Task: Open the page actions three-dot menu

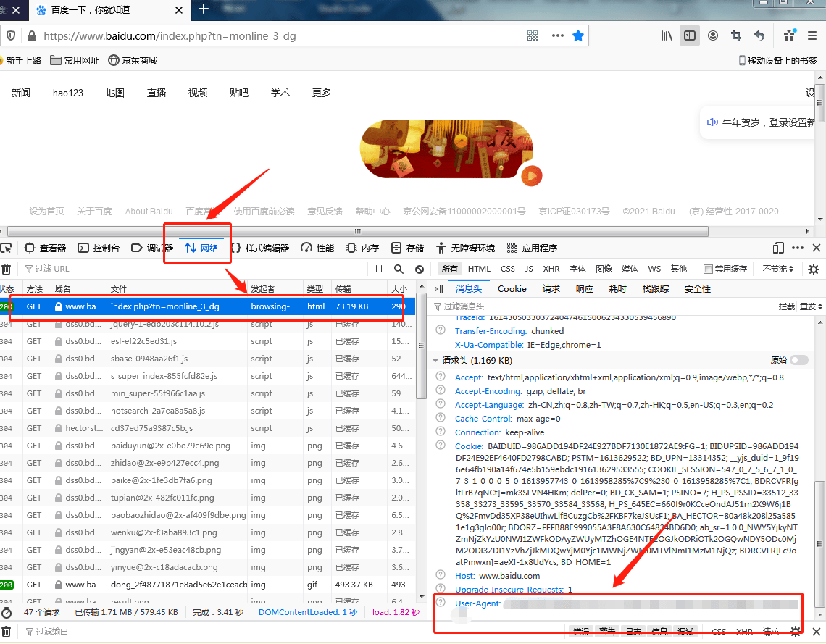Action: [x=557, y=35]
